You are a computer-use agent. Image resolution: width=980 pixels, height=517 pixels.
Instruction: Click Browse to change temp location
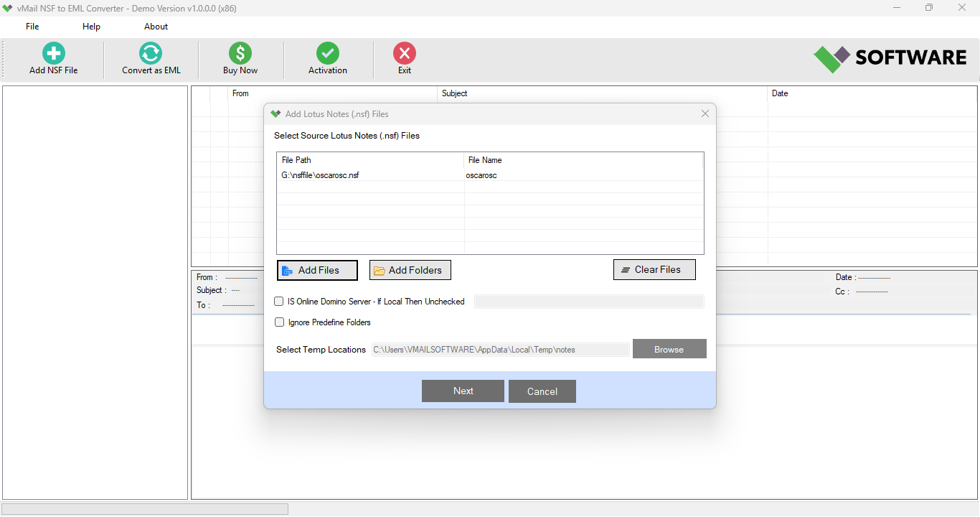(669, 349)
